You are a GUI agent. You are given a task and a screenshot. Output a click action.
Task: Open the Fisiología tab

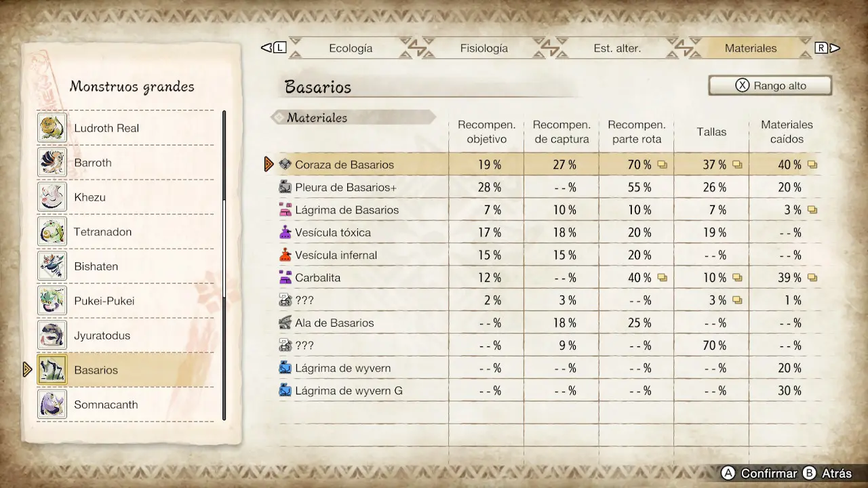484,48
